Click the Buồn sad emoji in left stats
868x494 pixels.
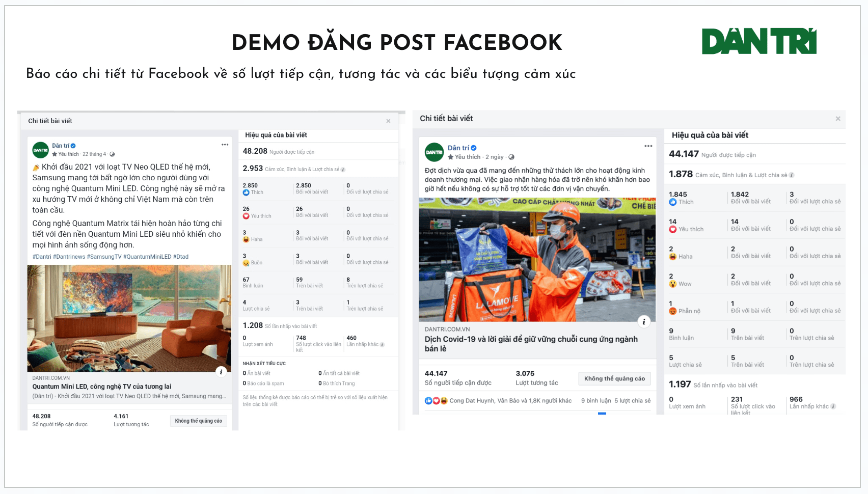[246, 263]
